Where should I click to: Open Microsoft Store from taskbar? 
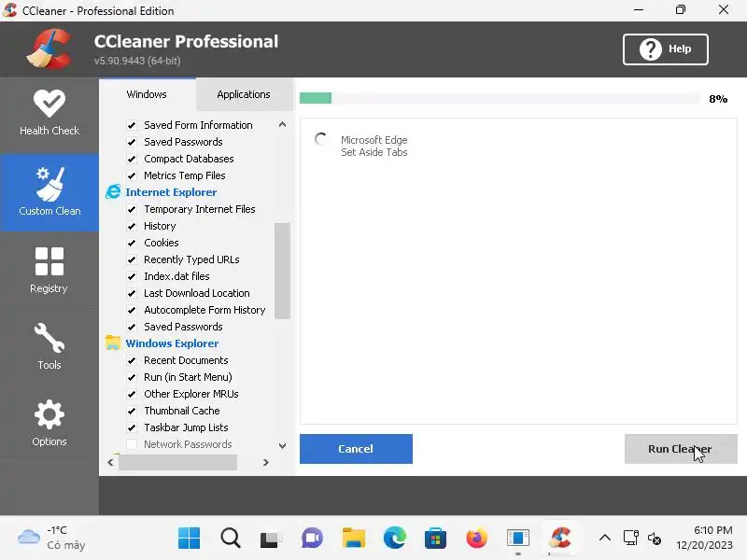[x=435, y=539]
